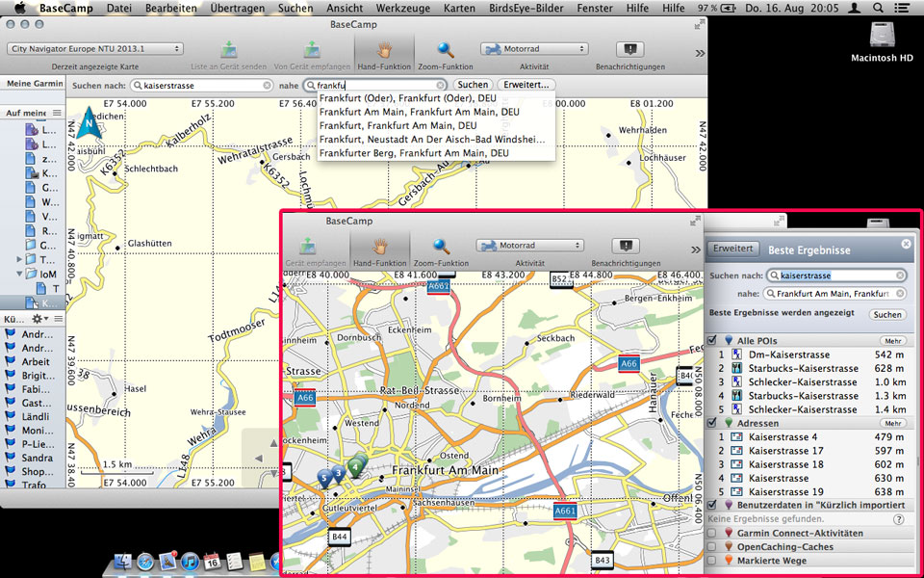924x578 pixels.
Task: Click the Suchen button in the main search bar
Action: point(473,85)
